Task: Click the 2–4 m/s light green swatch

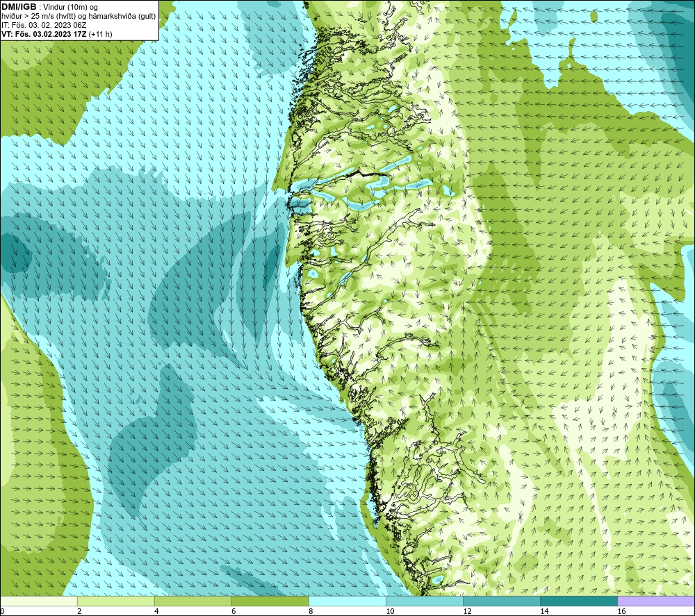Action: click(115, 601)
